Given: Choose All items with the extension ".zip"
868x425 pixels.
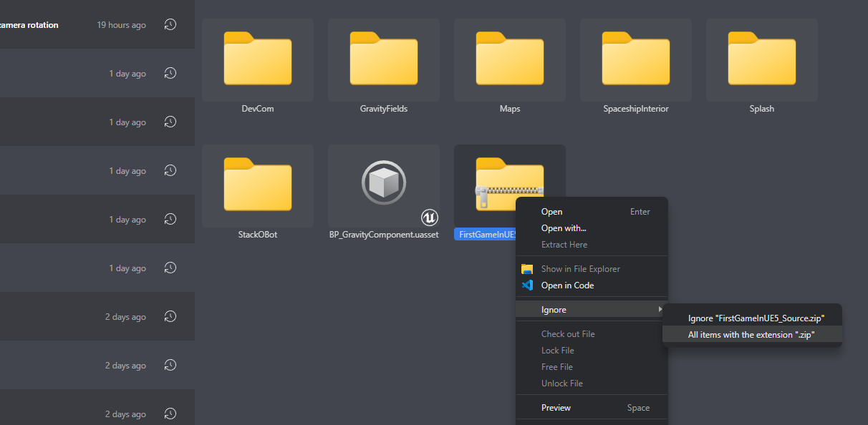Looking at the screenshot, I should [x=752, y=335].
